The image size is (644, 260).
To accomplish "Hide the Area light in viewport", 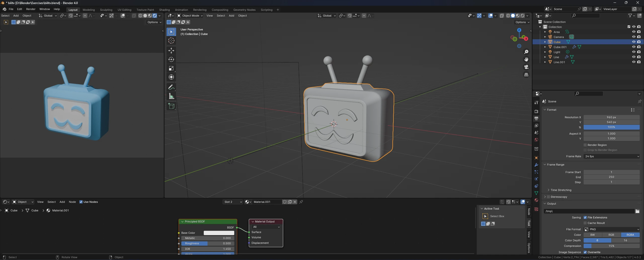I will point(634,32).
